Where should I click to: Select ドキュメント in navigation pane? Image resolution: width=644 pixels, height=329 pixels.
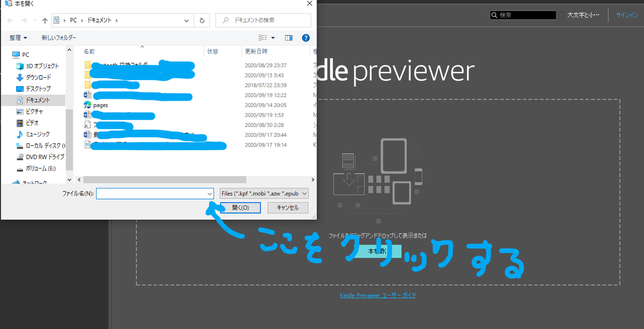(33, 100)
